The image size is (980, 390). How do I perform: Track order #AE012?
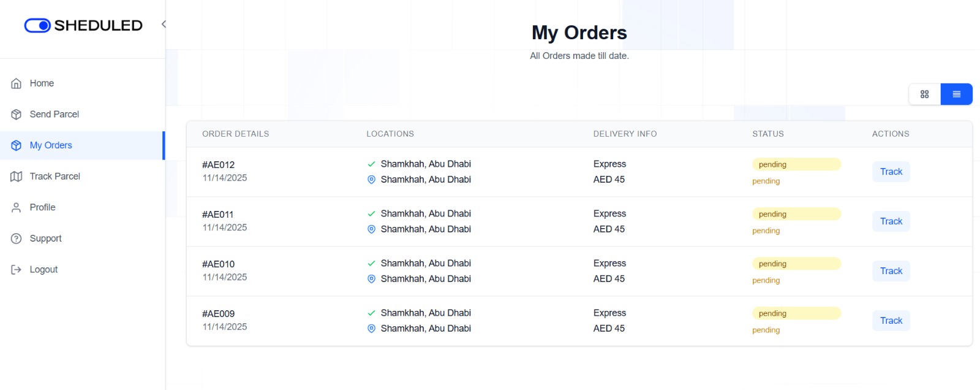click(x=891, y=172)
